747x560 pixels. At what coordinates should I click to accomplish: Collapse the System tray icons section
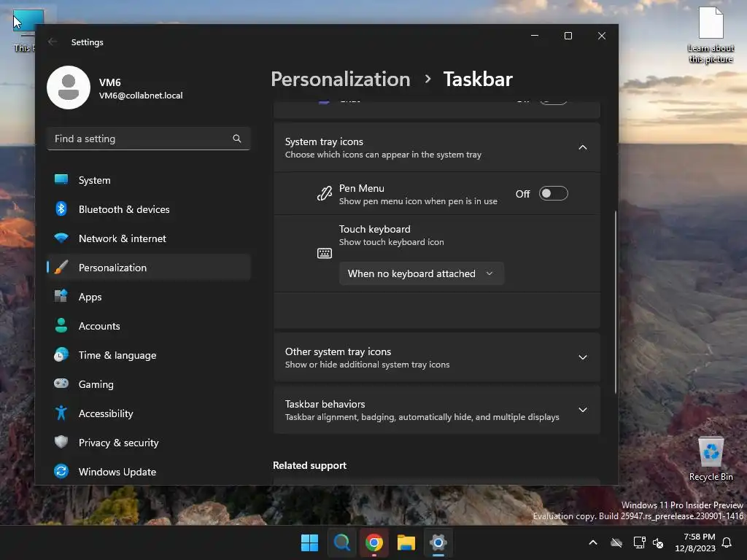[x=583, y=147]
